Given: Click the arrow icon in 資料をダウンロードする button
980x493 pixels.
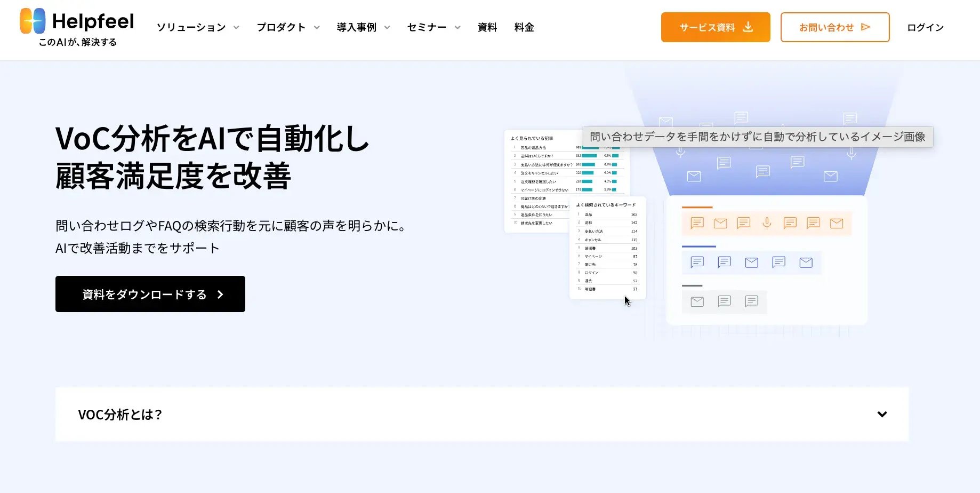Looking at the screenshot, I should [x=220, y=295].
